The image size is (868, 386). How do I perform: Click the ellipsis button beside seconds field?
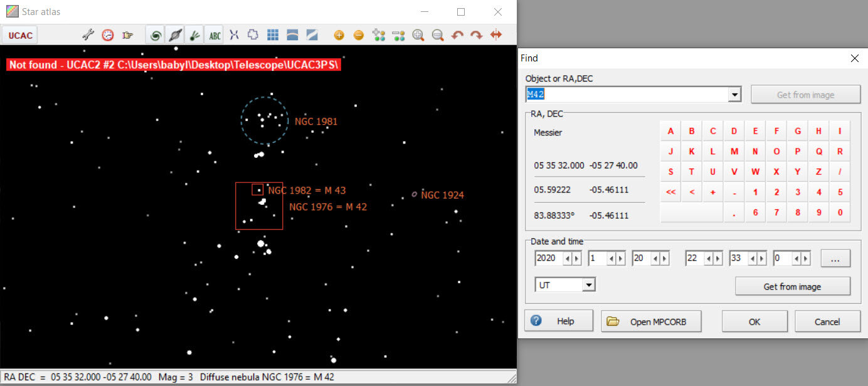click(835, 258)
